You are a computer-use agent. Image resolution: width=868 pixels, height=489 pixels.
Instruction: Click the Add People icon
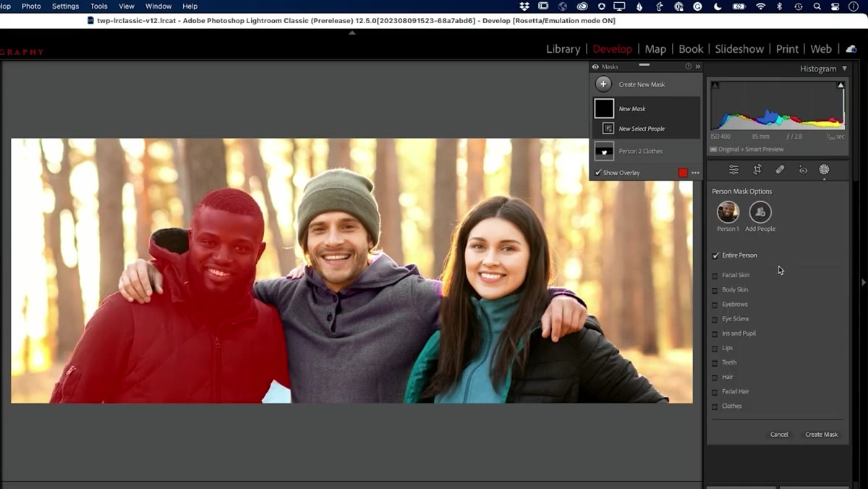point(760,212)
